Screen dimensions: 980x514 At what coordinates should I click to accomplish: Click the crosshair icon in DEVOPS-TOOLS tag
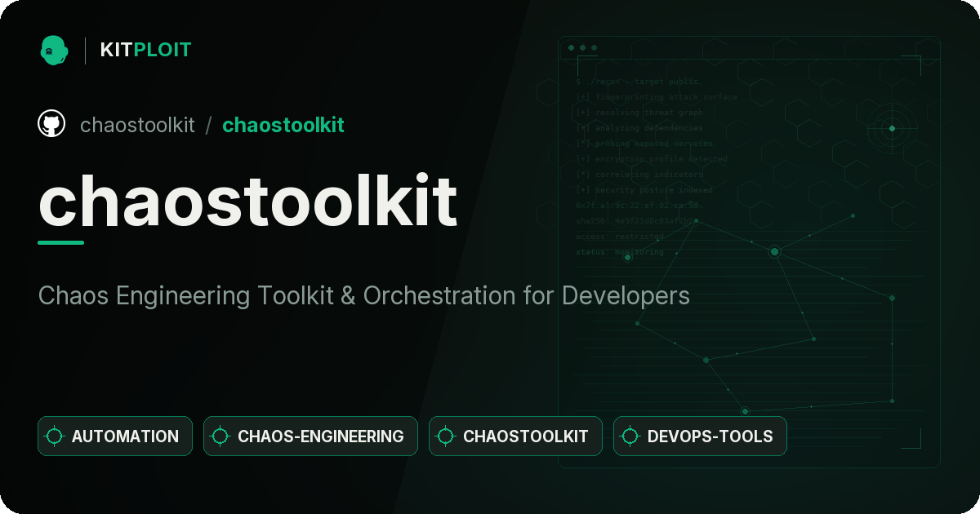630,436
